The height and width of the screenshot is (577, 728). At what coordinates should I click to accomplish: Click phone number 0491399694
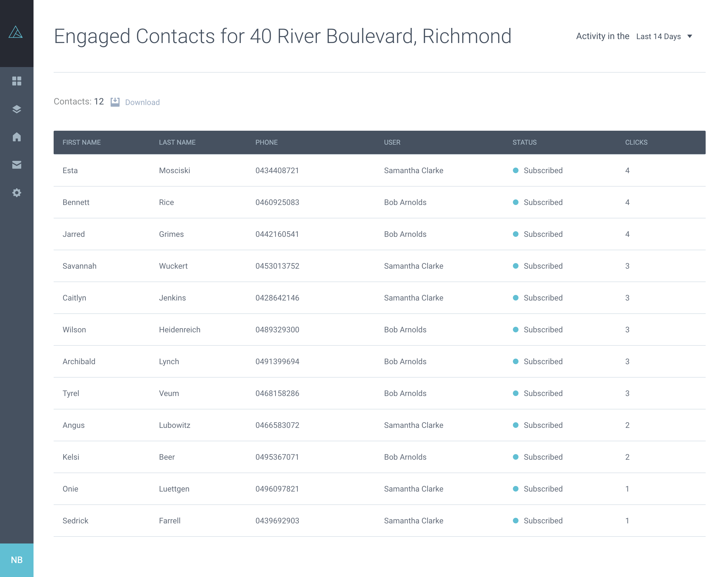coord(277,361)
